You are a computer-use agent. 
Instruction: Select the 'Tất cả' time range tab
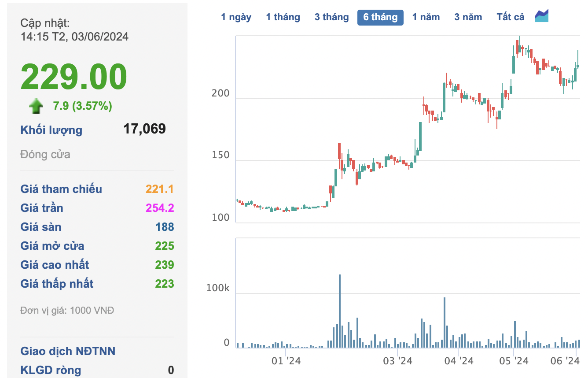(511, 17)
